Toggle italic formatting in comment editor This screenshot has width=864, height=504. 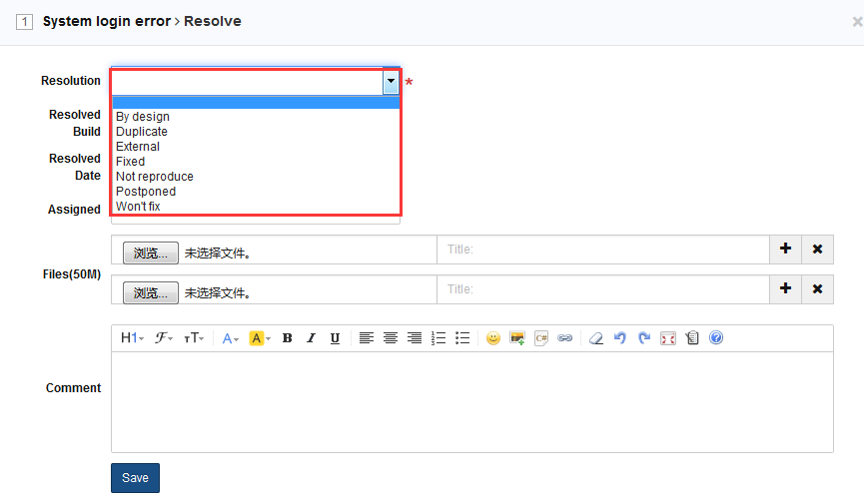(x=311, y=338)
